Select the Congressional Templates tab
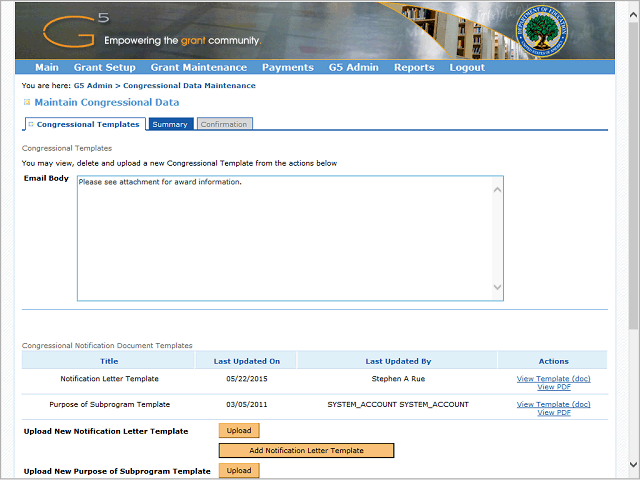This screenshot has height=480, width=640. pos(85,124)
